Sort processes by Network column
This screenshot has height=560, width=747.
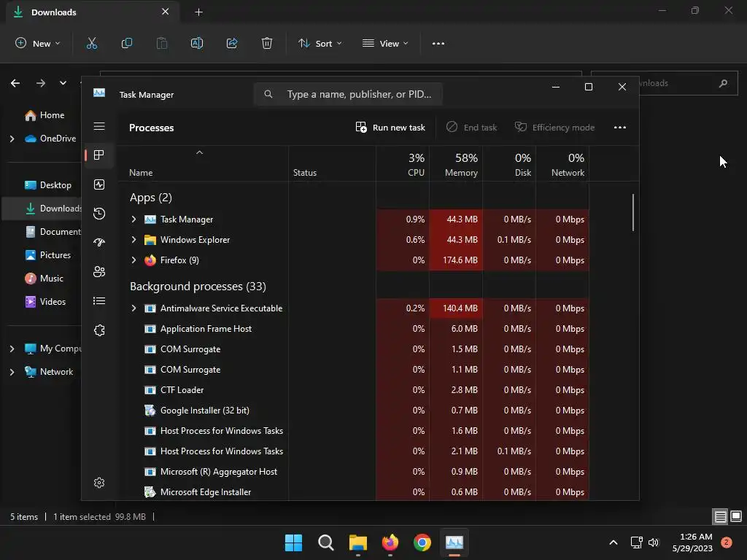coord(562,164)
